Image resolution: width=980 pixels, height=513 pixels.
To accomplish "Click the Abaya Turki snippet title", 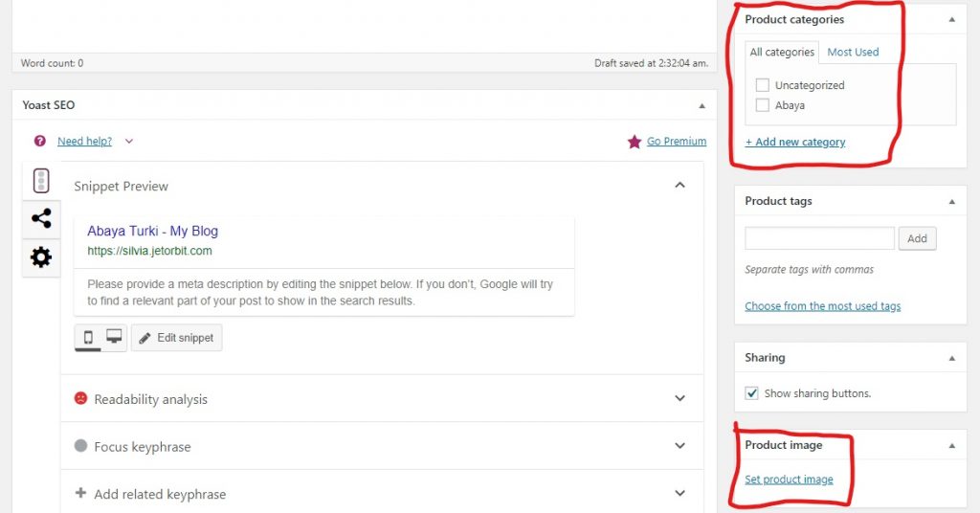I will click(x=152, y=232).
